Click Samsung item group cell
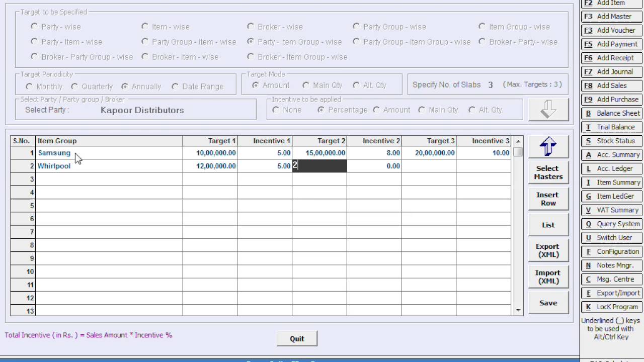The height and width of the screenshot is (362, 644). tap(109, 153)
